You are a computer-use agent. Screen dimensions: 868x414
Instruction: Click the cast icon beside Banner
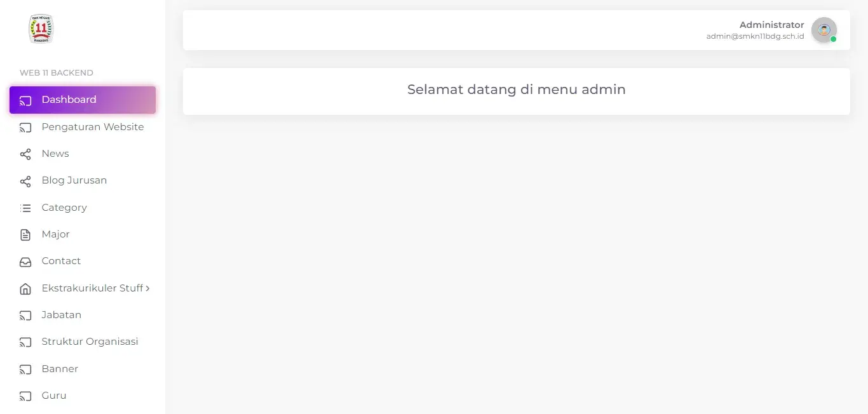pos(25,370)
